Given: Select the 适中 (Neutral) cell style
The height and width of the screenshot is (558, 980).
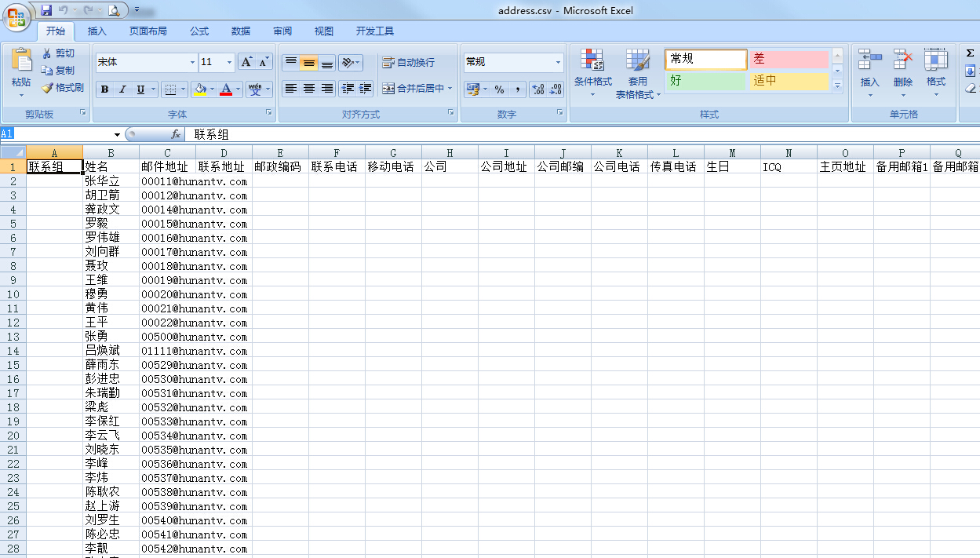Looking at the screenshot, I should (789, 82).
